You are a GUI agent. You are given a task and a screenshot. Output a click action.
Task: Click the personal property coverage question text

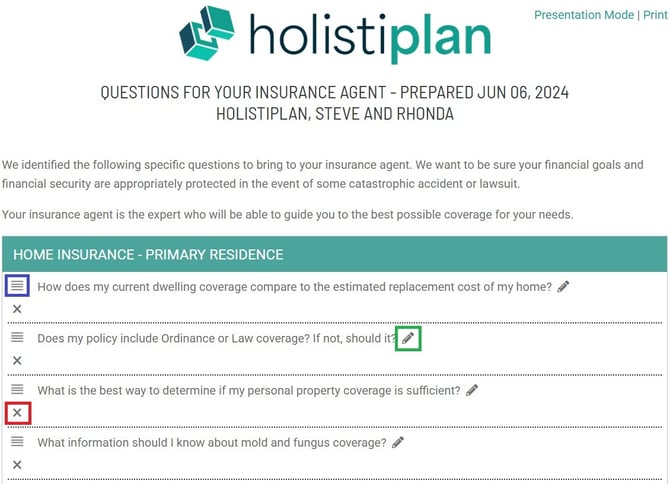point(249,391)
